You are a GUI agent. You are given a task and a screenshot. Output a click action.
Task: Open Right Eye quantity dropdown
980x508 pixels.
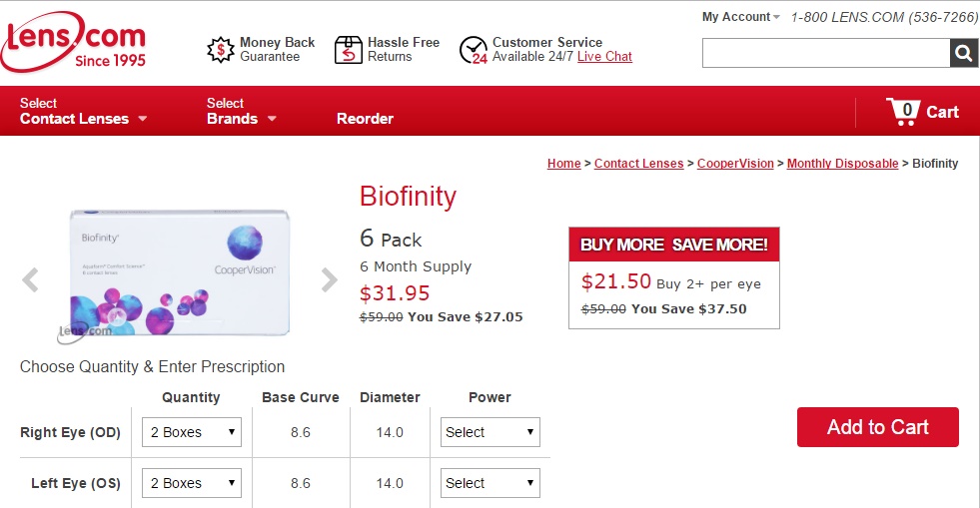[x=192, y=432]
